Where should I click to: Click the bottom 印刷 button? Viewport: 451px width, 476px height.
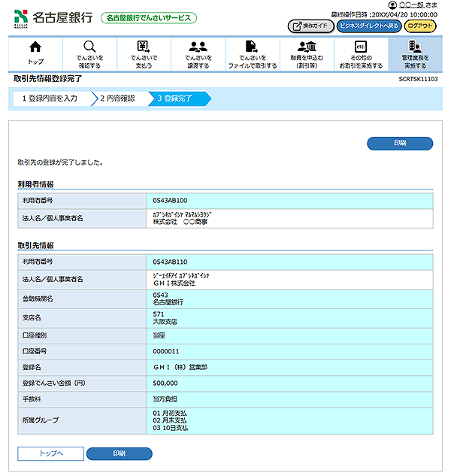point(119,453)
